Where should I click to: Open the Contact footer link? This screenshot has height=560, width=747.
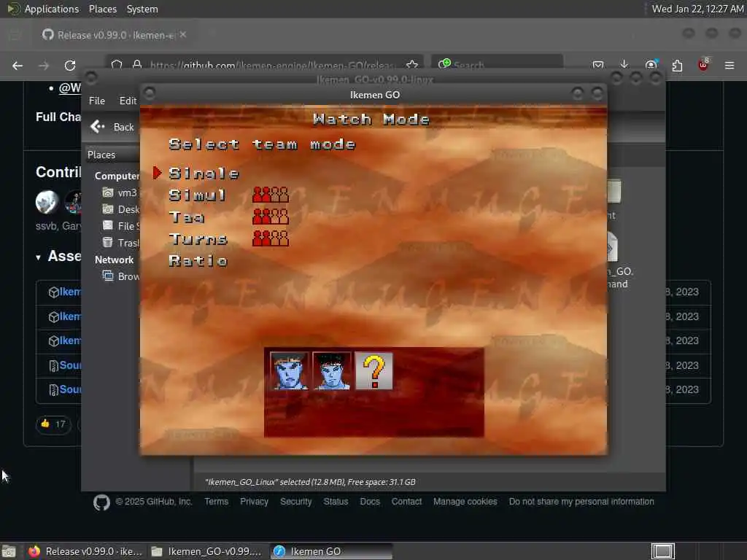[x=406, y=502]
